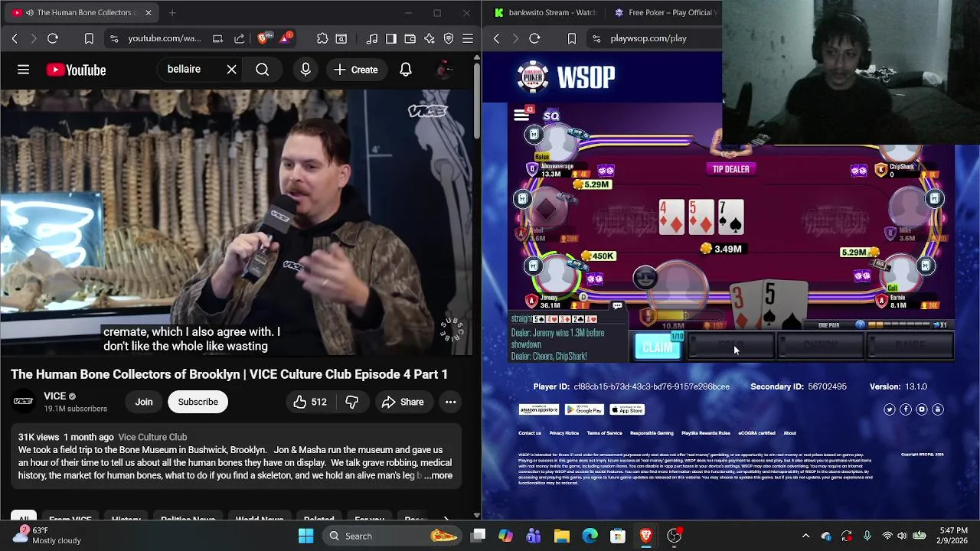
Task: View Earnie's player avatar
Action: (903, 274)
